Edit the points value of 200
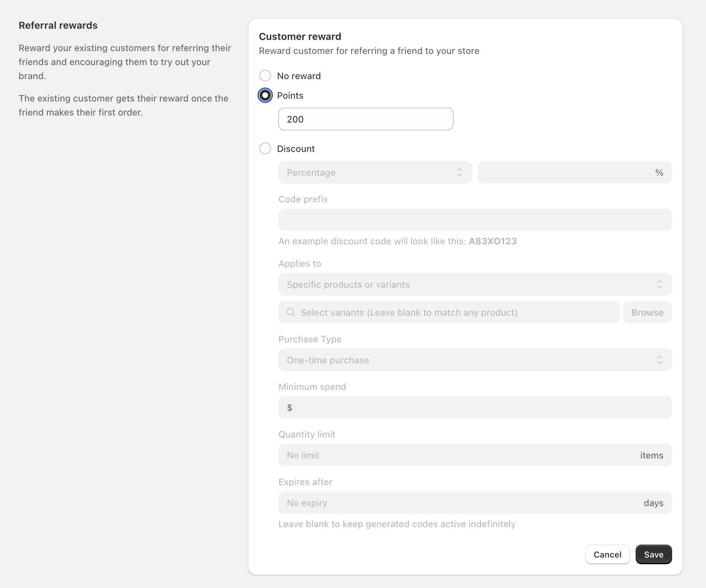The height and width of the screenshot is (588, 706). pyautogui.click(x=365, y=119)
